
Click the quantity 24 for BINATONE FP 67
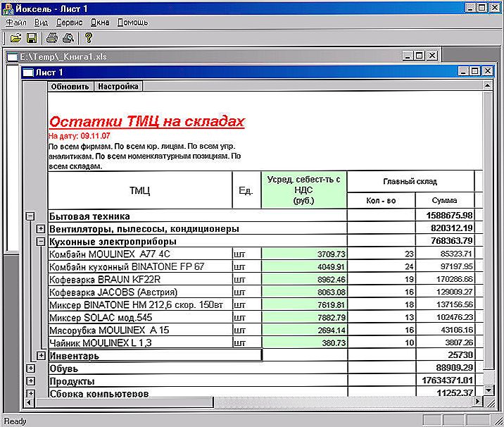click(409, 266)
